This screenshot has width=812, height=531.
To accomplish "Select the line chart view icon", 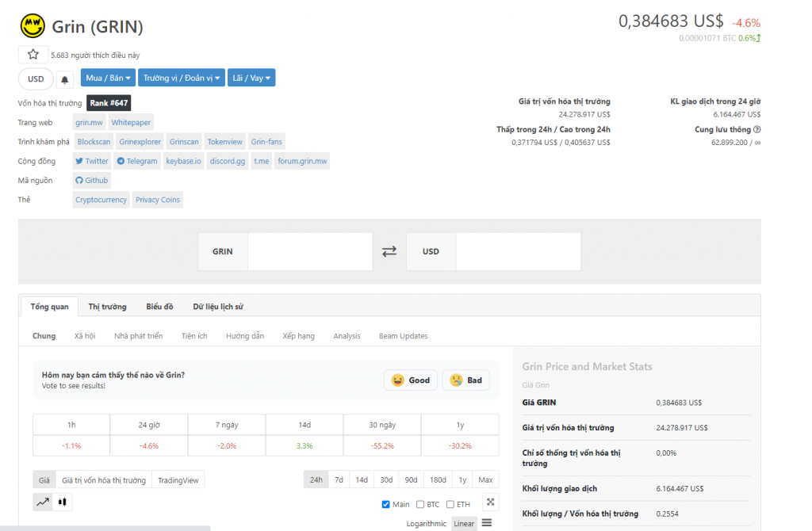I will click(x=43, y=502).
